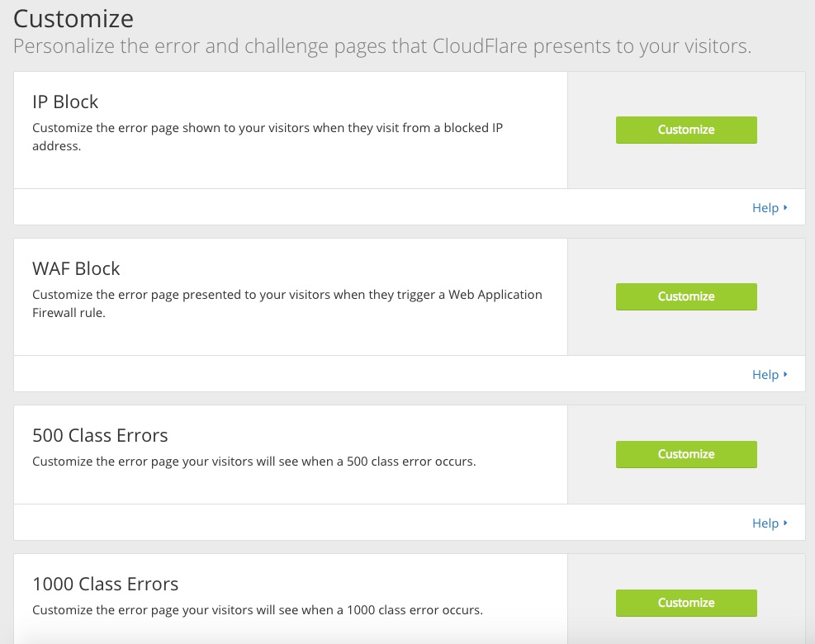Viewport: 815px width, 644px height.
Task: Click the 1000 class error description text
Action: pos(257,610)
